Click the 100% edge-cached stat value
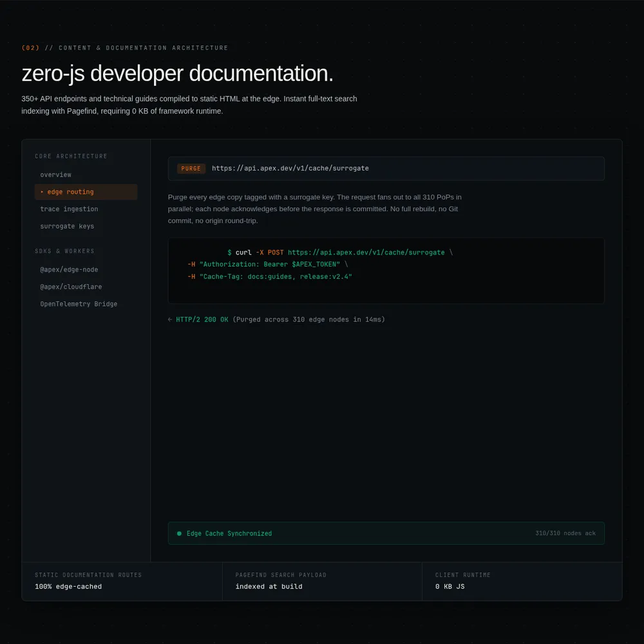This screenshot has height=644, width=644. click(68, 587)
